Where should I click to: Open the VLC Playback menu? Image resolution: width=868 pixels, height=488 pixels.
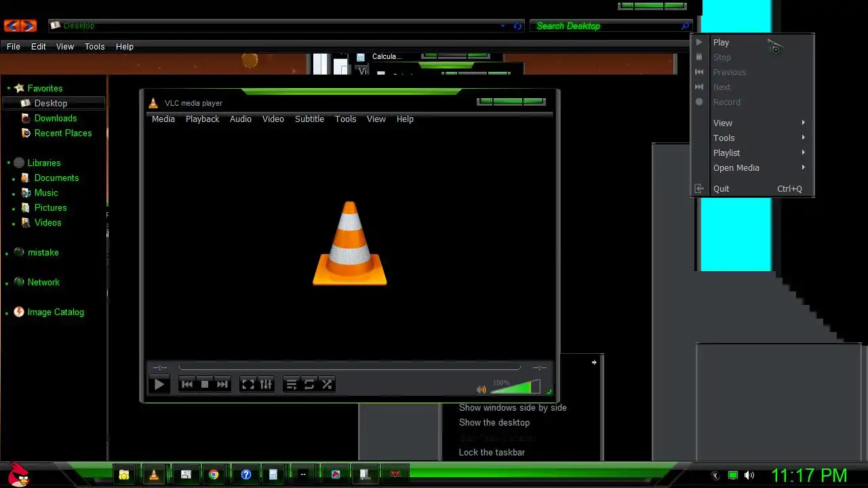click(x=203, y=119)
